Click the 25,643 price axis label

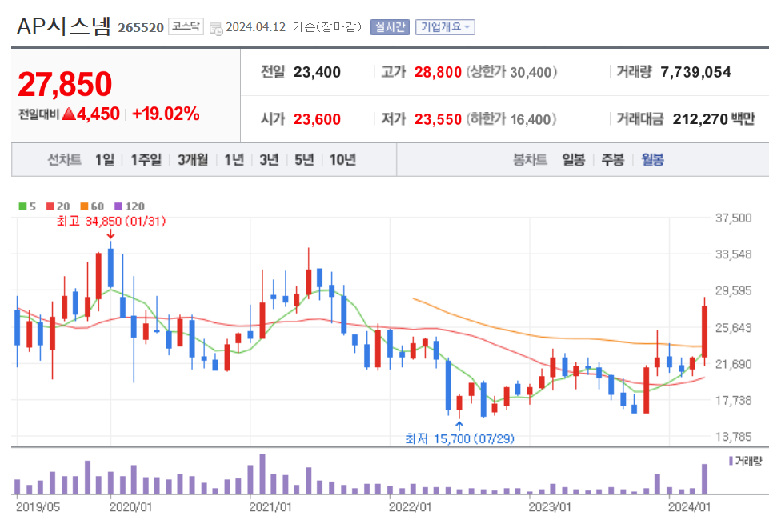pyautogui.click(x=733, y=327)
